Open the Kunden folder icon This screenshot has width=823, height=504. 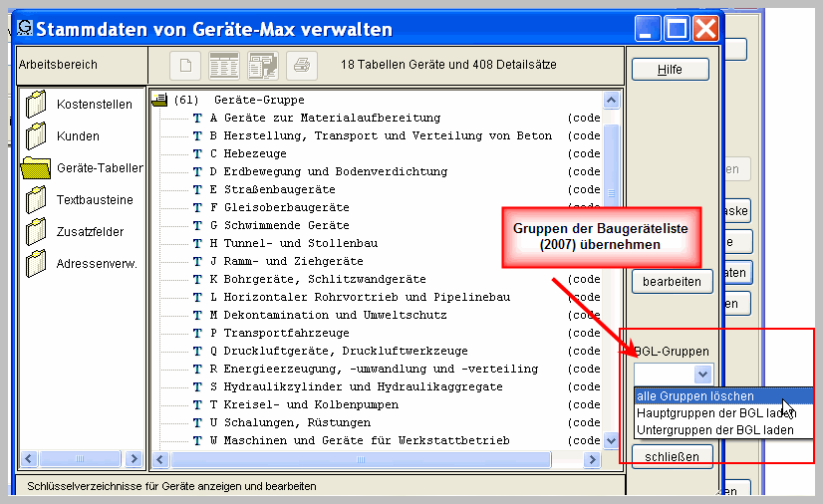[37, 135]
